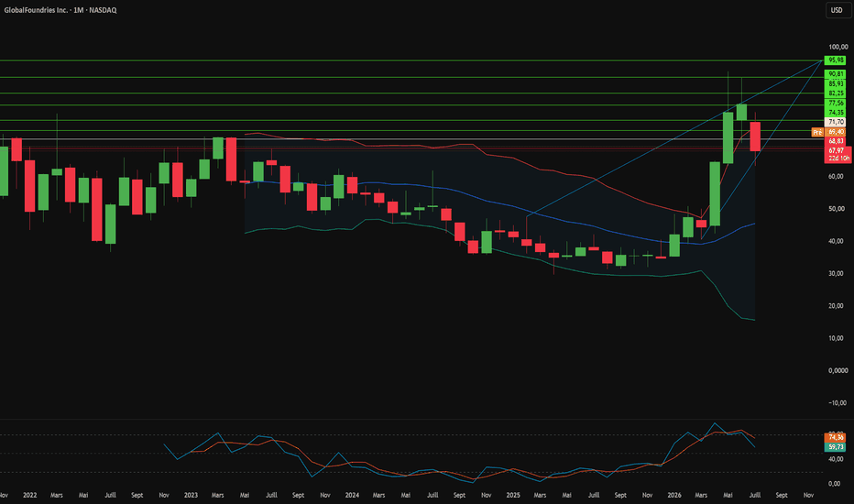Click the 77,56 level price label
The height and width of the screenshot is (504, 854).
pyautogui.click(x=836, y=103)
